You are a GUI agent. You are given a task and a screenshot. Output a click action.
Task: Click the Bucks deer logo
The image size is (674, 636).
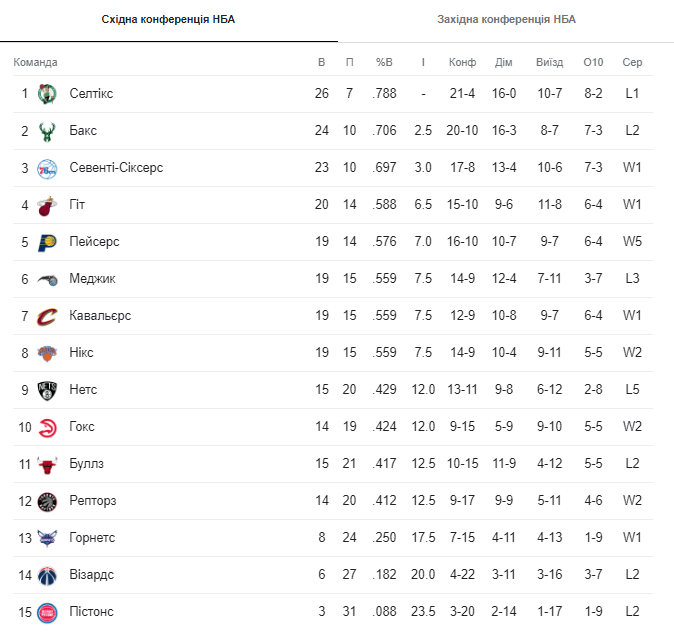tap(47, 131)
